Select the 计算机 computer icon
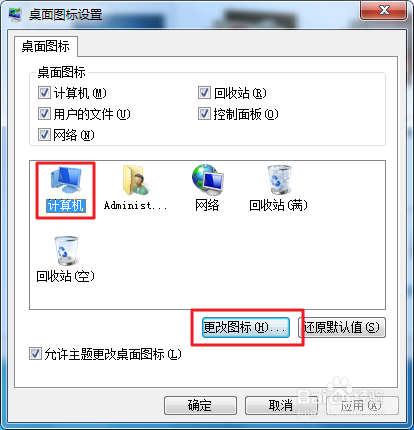414x430 pixels. [66, 181]
